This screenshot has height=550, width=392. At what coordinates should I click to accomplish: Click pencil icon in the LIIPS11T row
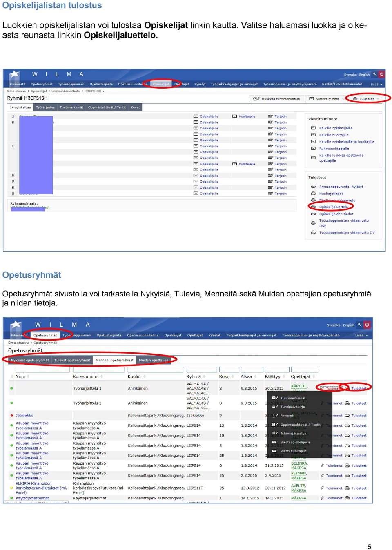322,488
